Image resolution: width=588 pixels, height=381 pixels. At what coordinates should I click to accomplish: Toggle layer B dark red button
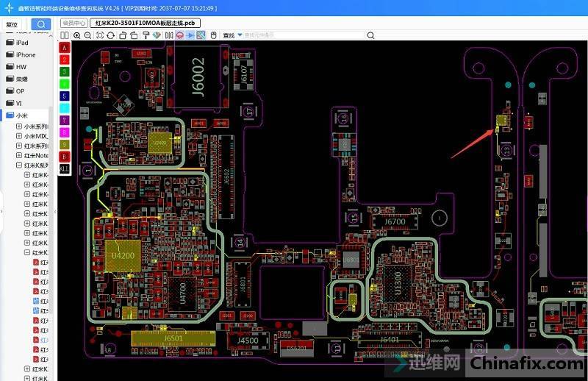[64, 156]
